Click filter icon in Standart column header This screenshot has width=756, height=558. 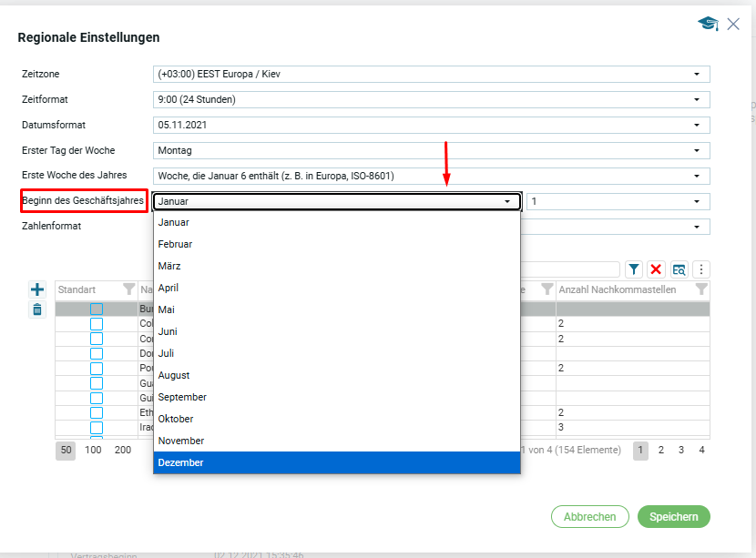coord(128,289)
